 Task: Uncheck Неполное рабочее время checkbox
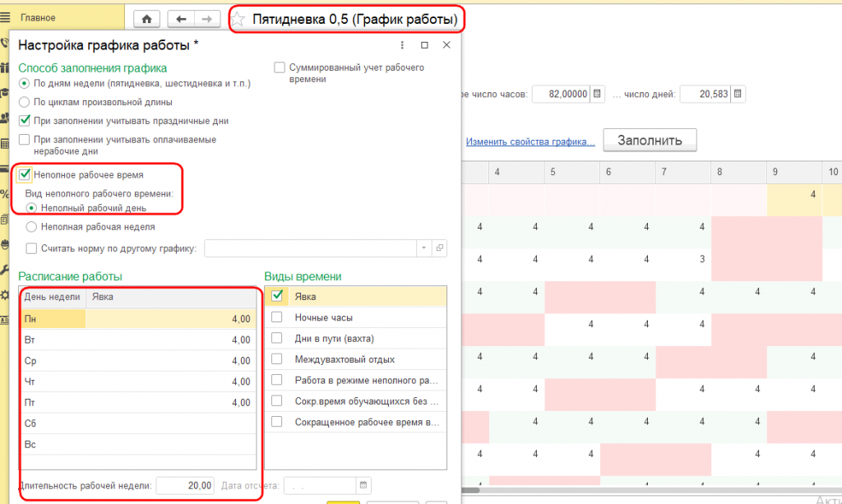tap(24, 174)
